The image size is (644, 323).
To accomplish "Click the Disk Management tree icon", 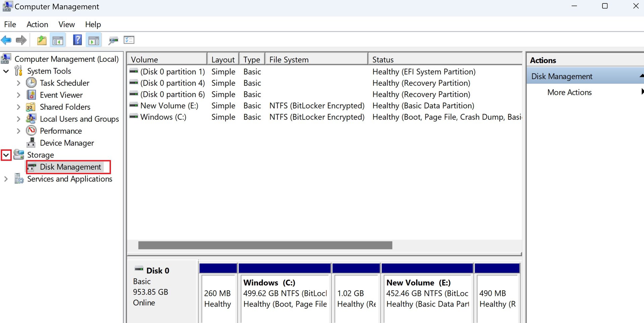I will point(32,167).
